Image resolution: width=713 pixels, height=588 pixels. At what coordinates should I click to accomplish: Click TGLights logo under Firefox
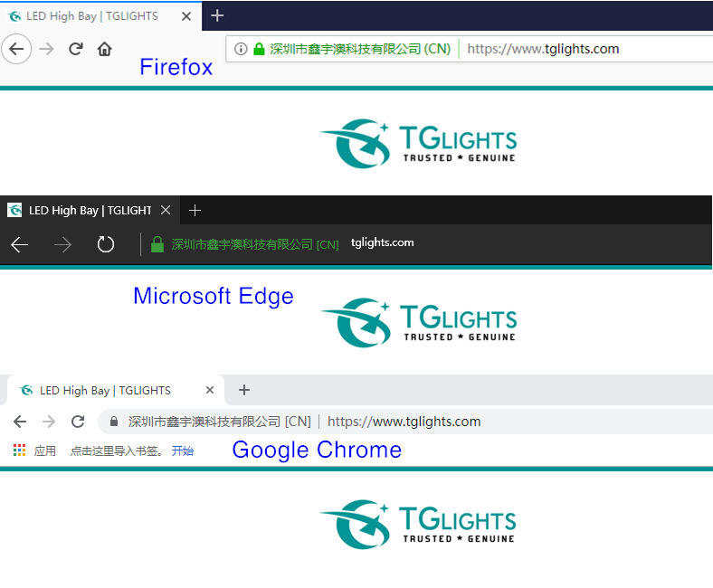pyautogui.click(x=418, y=144)
